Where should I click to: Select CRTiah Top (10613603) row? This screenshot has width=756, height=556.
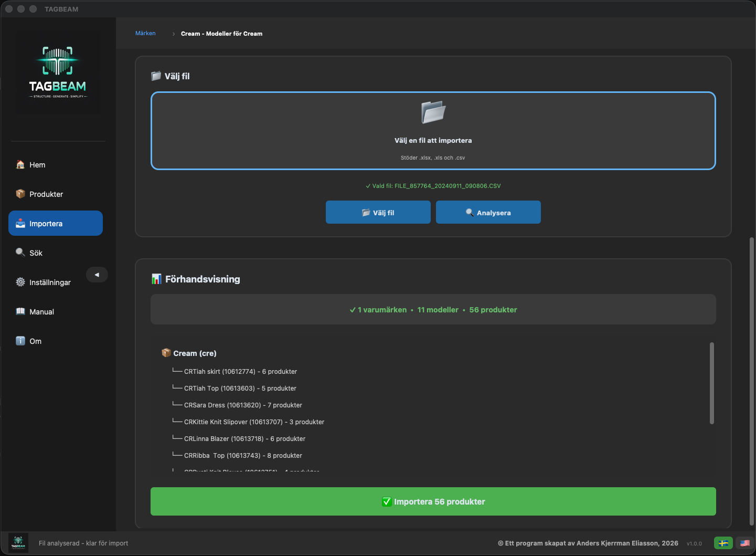(234, 388)
